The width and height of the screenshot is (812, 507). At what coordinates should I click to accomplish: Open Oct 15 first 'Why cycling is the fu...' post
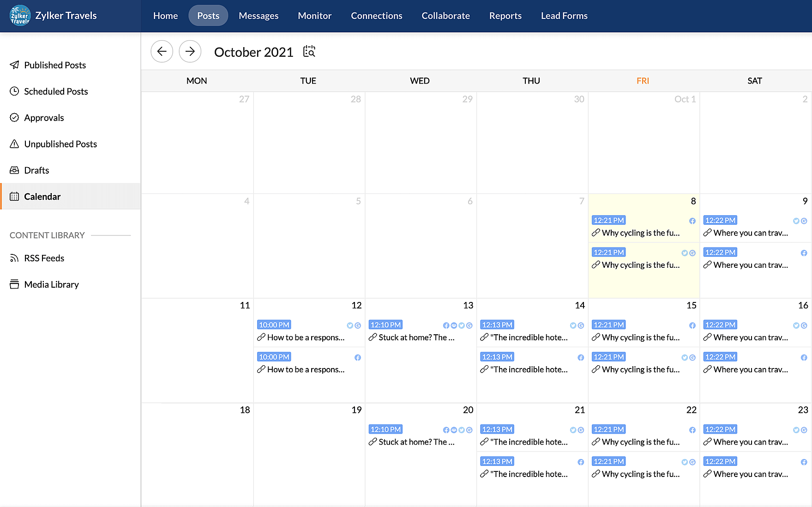pos(641,338)
